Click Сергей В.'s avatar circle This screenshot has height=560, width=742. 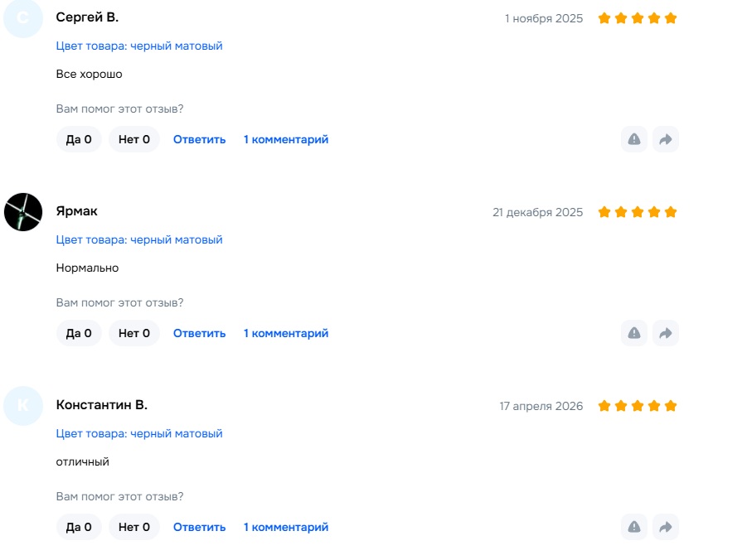pyautogui.click(x=23, y=18)
